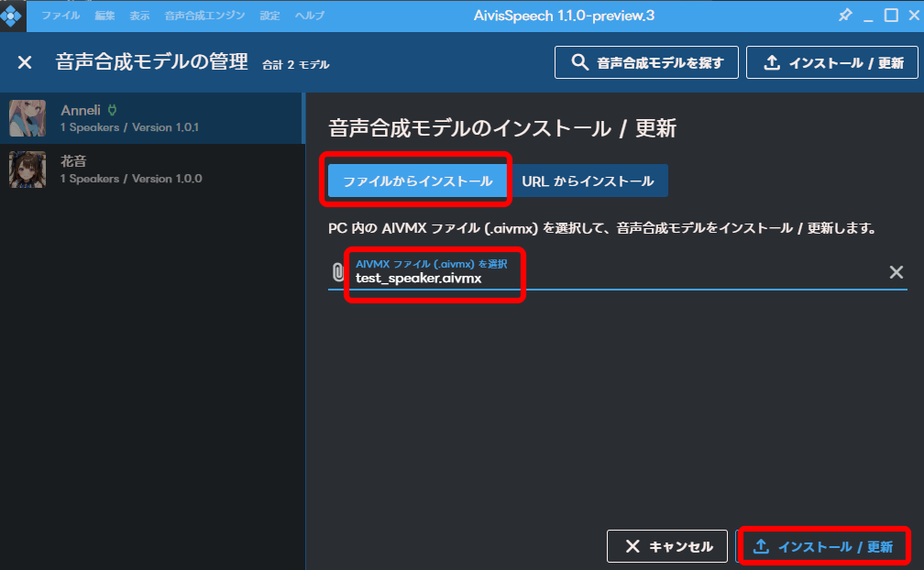
Task: Click the Anneli avatar thumbnail
Action: pyautogui.click(x=27, y=118)
